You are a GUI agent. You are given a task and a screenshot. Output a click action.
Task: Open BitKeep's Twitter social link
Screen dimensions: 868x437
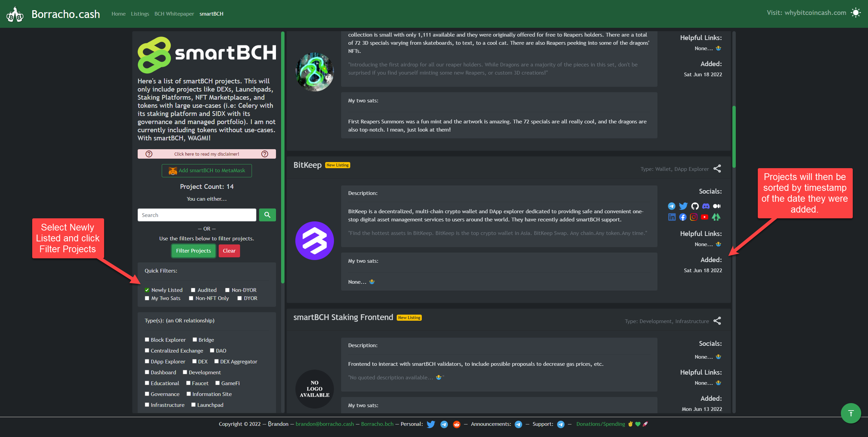[683, 206]
